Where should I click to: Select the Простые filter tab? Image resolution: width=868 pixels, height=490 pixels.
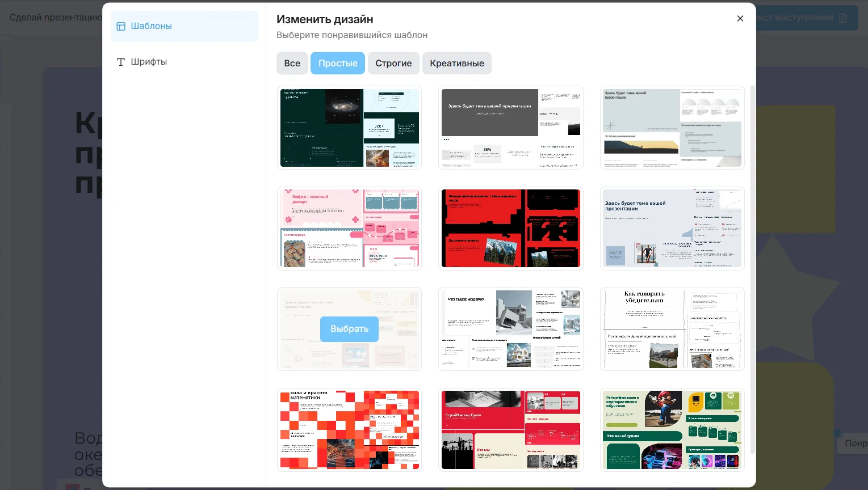[337, 64]
